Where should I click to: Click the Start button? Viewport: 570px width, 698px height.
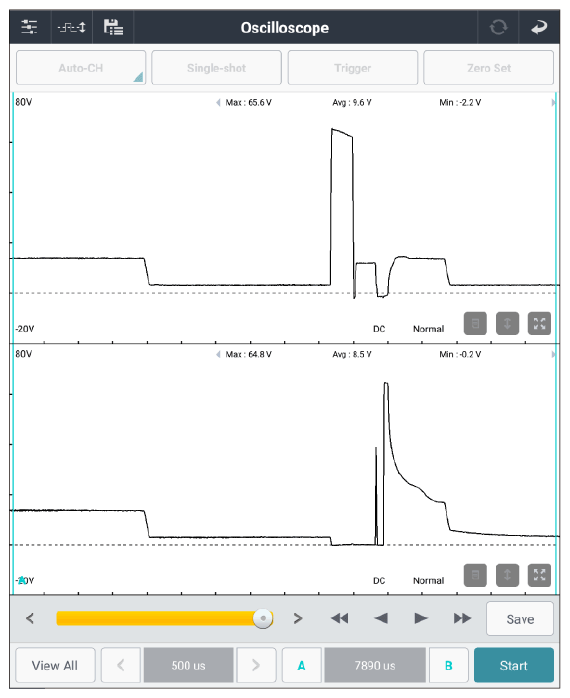[513, 666]
